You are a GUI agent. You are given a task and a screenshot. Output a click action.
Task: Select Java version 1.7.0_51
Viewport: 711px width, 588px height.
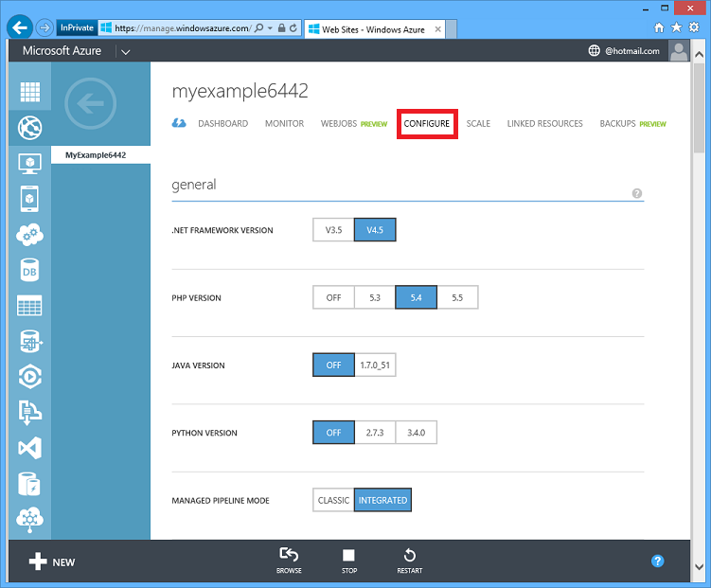pyautogui.click(x=375, y=365)
